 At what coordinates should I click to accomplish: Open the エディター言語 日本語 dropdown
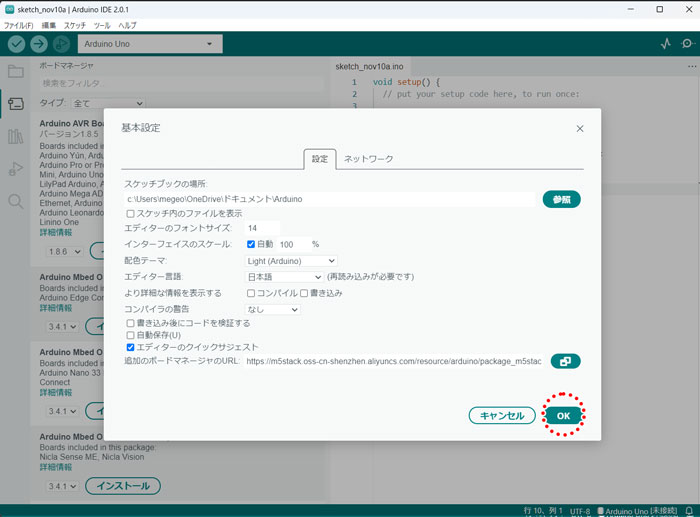pos(284,277)
